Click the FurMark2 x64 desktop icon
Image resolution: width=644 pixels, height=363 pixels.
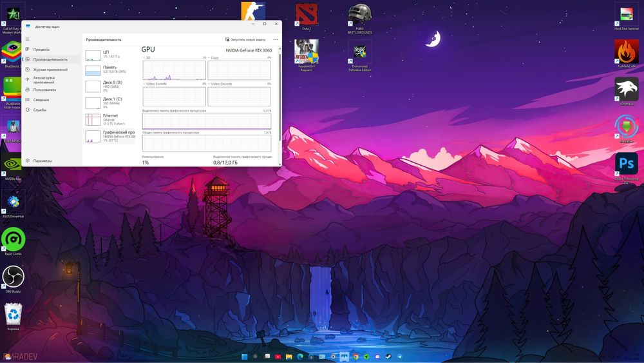[x=627, y=54]
